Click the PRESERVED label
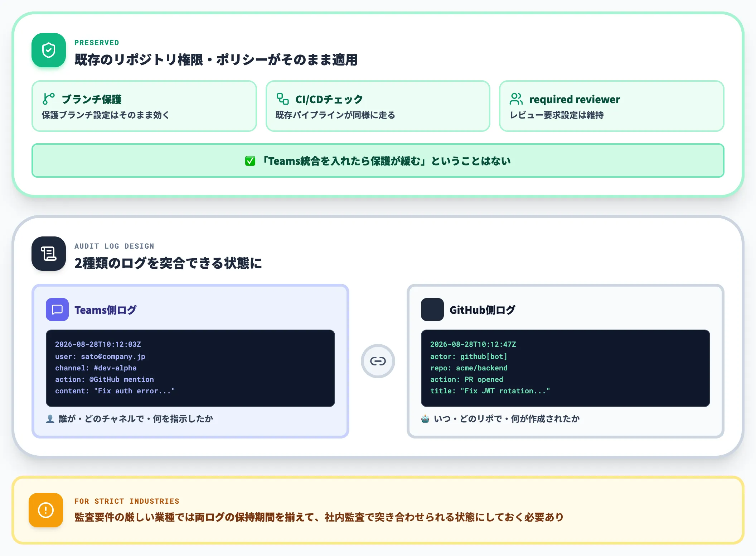Viewport: 756px width, 556px height. point(97,43)
